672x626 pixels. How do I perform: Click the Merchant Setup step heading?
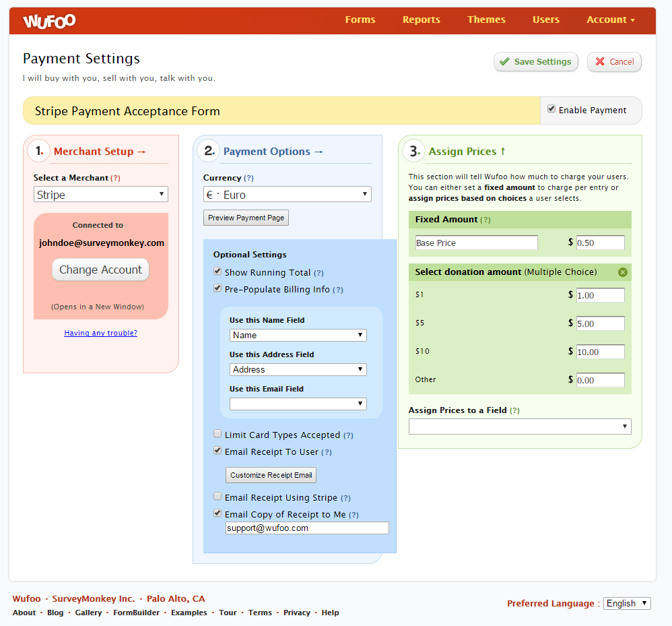tap(100, 152)
